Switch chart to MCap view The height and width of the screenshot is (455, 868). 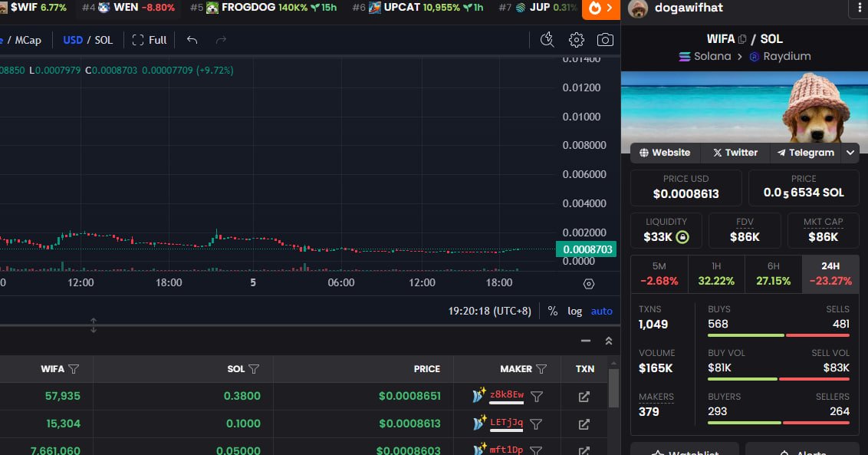point(28,40)
